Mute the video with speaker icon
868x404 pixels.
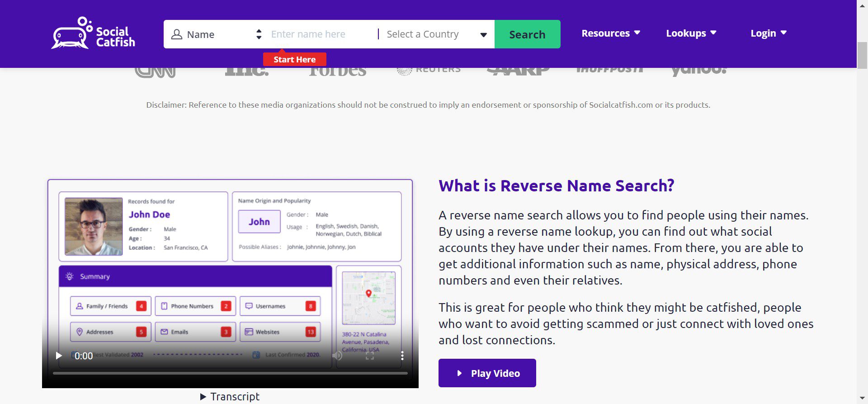point(337,356)
